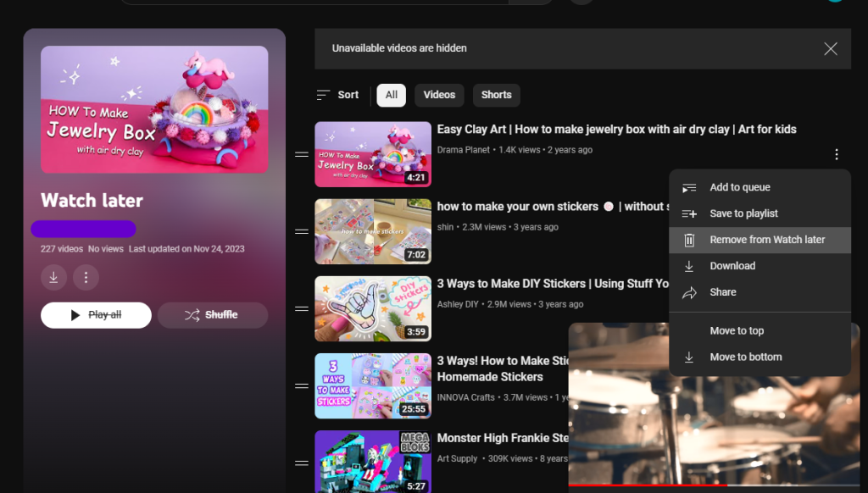Open '3 Ways to Make DIY Stickers' thumbnail
Viewport: 868px width, 493px height.
click(373, 308)
